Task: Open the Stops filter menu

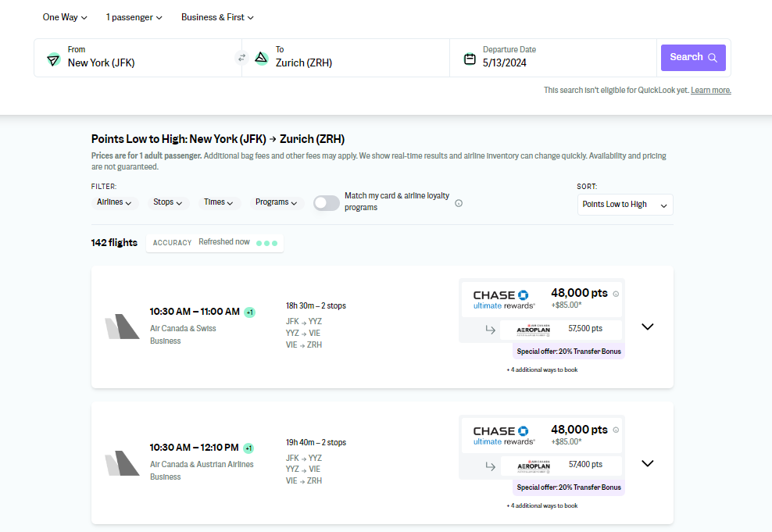Action: pyautogui.click(x=168, y=202)
